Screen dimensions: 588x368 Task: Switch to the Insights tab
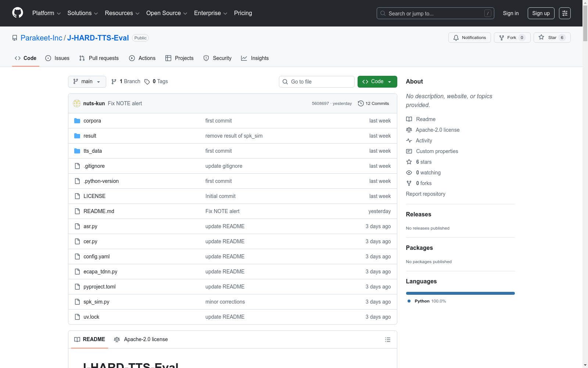(255, 58)
